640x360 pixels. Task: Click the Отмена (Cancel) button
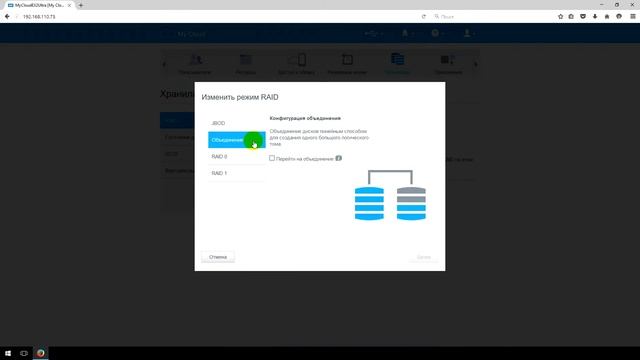(x=218, y=257)
